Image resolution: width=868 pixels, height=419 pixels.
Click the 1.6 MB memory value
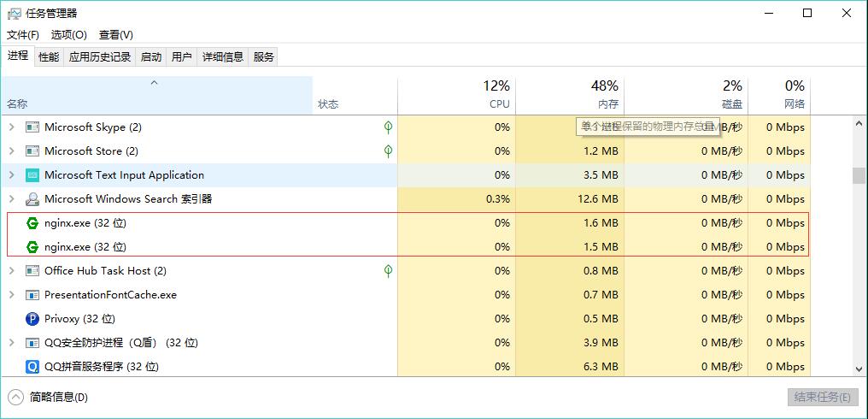(x=601, y=223)
